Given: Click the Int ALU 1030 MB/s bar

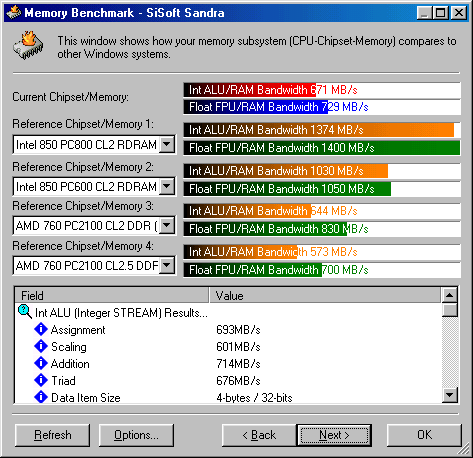Looking at the screenshot, I should (x=322, y=171).
